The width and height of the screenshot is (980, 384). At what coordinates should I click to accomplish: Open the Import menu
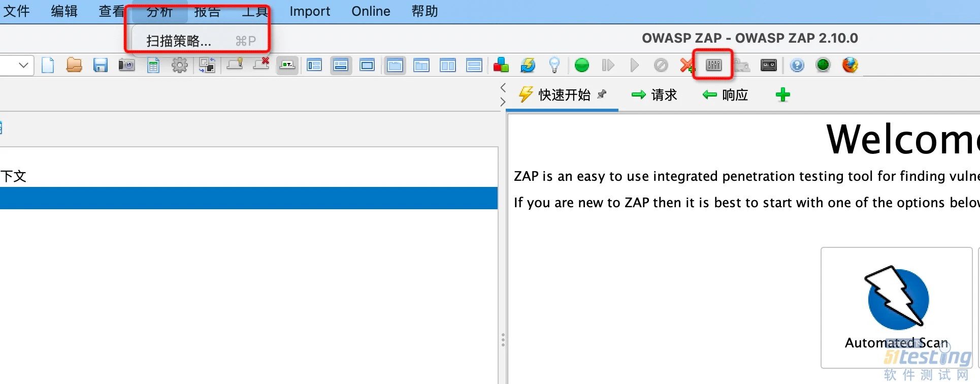point(309,11)
